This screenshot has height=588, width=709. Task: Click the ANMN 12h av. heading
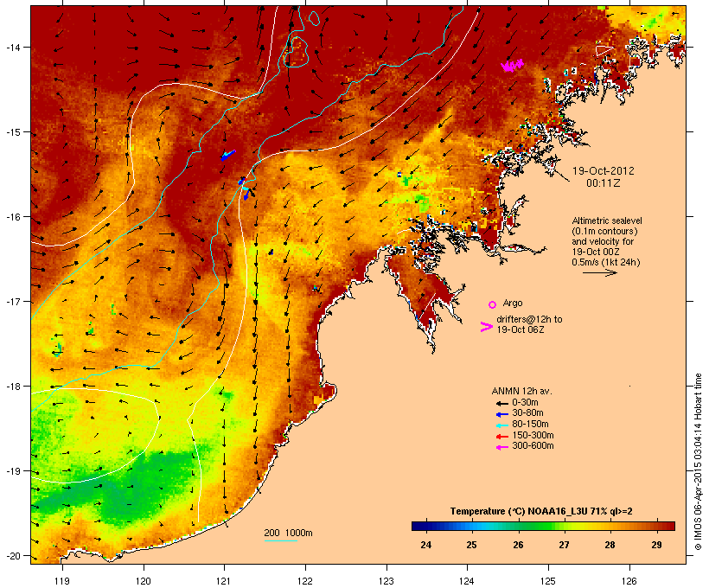(521, 391)
